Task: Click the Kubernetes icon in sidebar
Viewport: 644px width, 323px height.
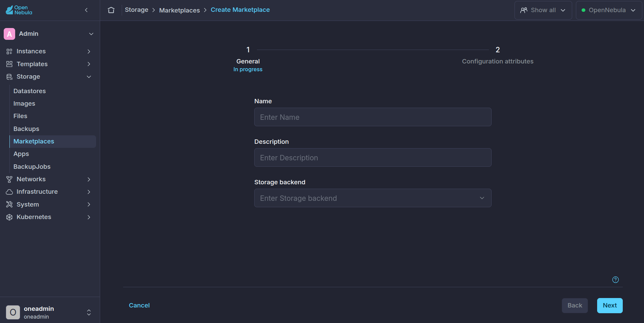Action: click(9, 217)
